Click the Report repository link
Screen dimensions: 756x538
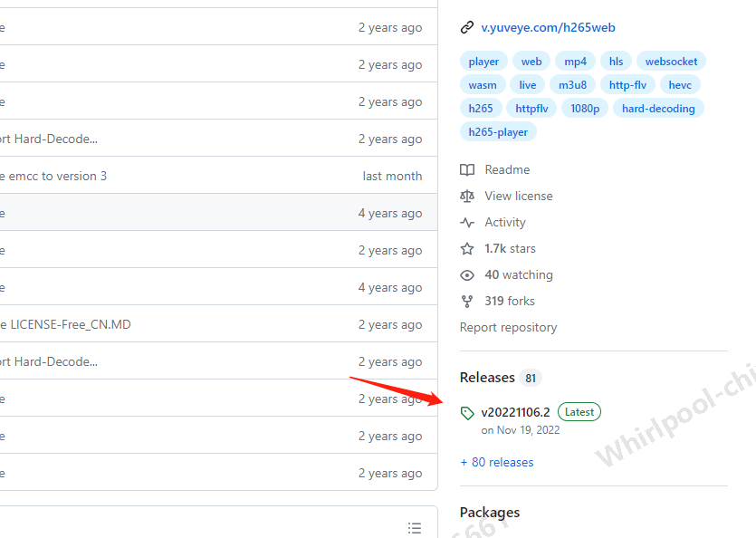tap(508, 327)
